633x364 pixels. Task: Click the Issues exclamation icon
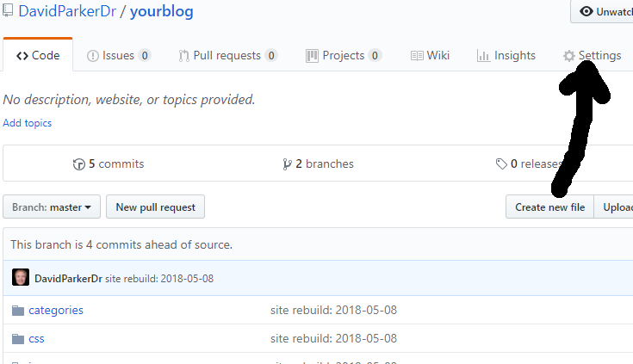point(93,56)
